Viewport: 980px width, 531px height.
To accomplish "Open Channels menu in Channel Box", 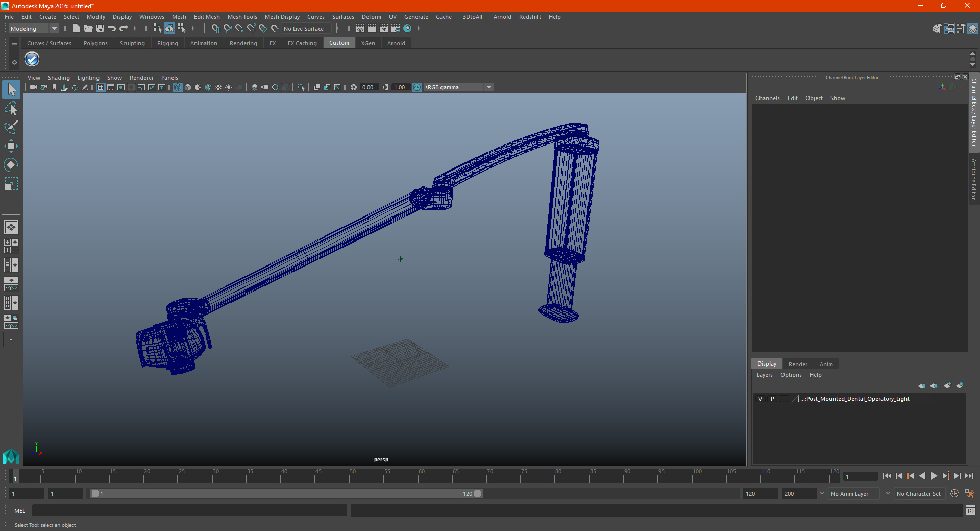I will click(767, 98).
